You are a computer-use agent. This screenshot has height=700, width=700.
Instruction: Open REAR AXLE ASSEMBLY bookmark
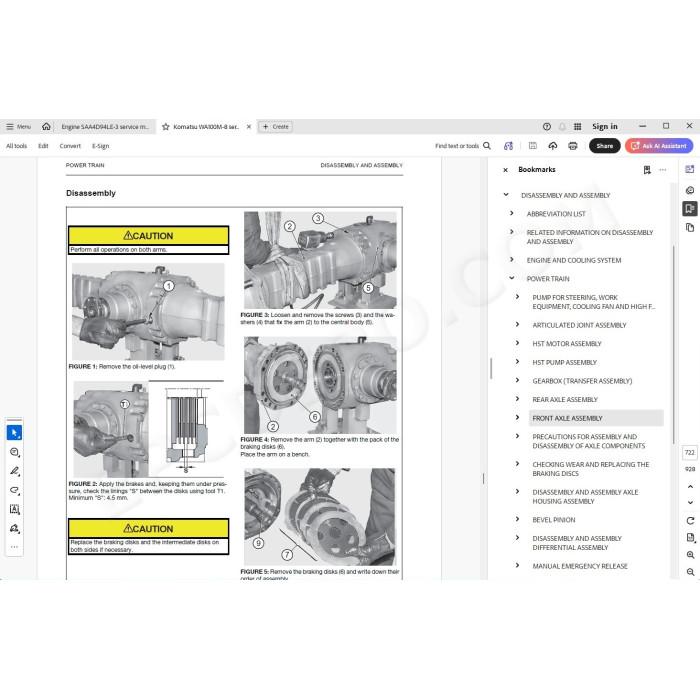pos(565,400)
